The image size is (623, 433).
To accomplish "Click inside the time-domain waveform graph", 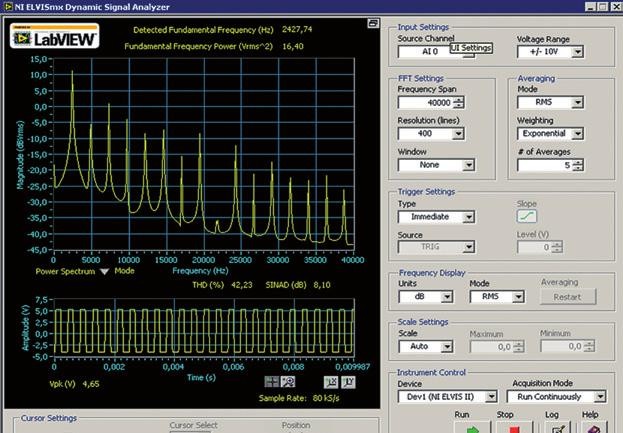I will coord(204,328).
